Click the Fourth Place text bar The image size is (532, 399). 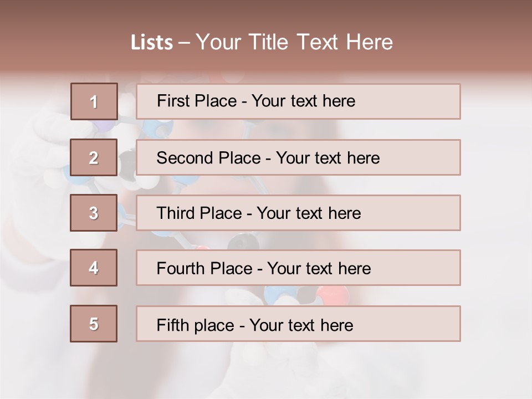point(298,268)
